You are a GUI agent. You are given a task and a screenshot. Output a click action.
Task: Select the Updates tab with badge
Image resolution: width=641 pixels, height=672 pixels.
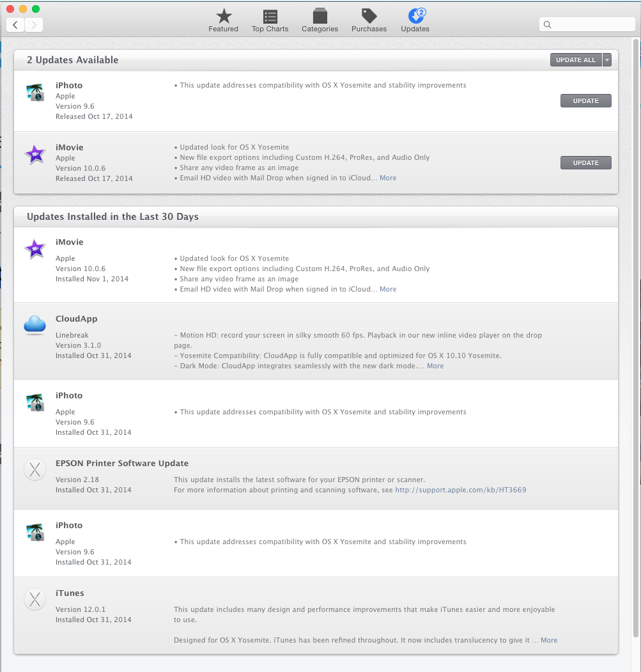tap(415, 20)
